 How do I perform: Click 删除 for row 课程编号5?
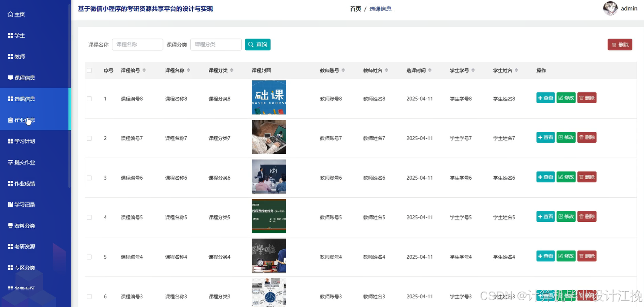pos(587,217)
